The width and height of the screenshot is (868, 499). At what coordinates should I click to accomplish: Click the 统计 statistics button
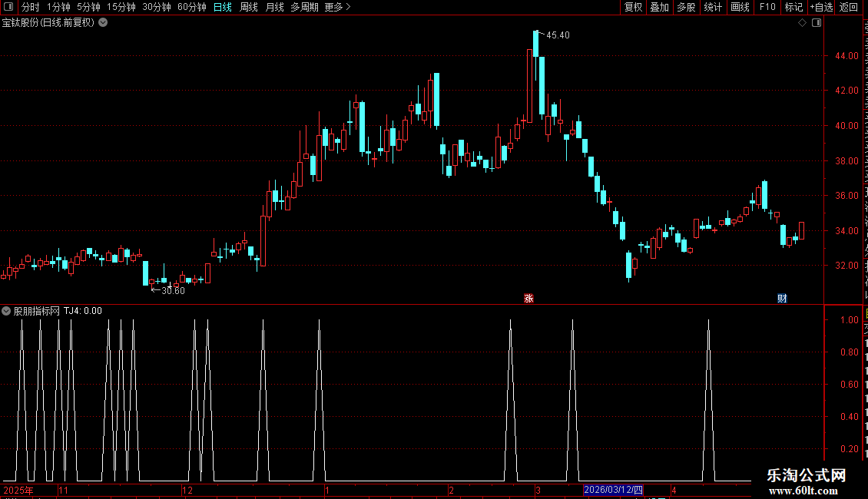(x=713, y=7)
